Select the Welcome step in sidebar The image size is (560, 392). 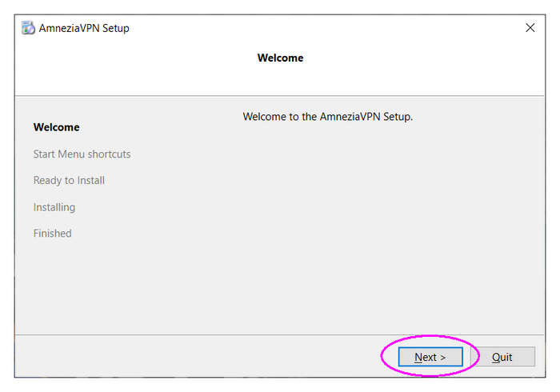(56, 127)
